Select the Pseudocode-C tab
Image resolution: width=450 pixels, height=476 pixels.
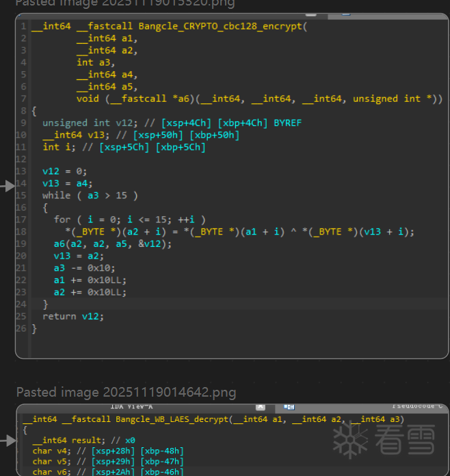click(x=419, y=406)
